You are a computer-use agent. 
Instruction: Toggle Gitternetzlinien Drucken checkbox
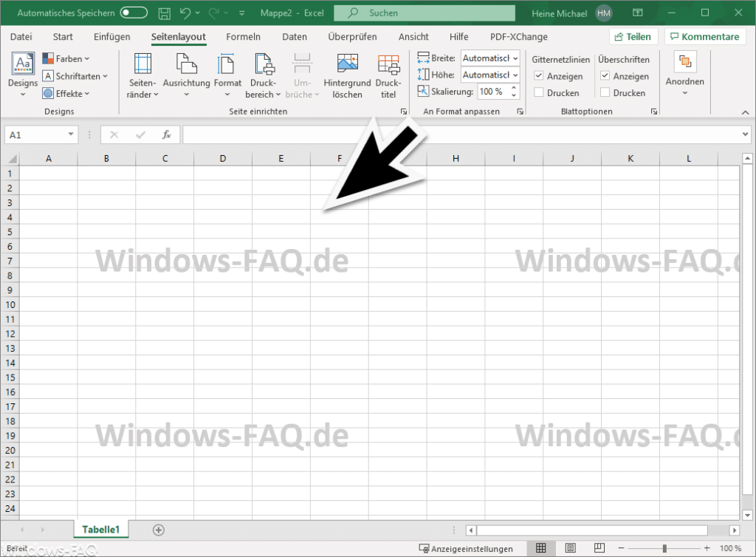click(x=538, y=92)
